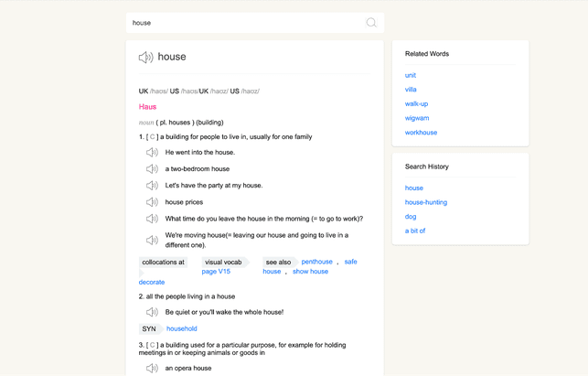The height and width of the screenshot is (376, 588).
Task: Play audio for "He went into the house."
Action: (x=152, y=153)
